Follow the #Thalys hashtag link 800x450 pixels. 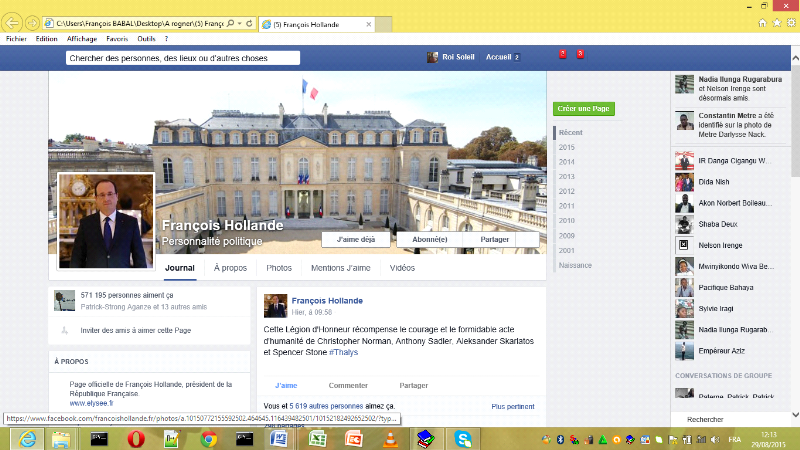pos(342,352)
